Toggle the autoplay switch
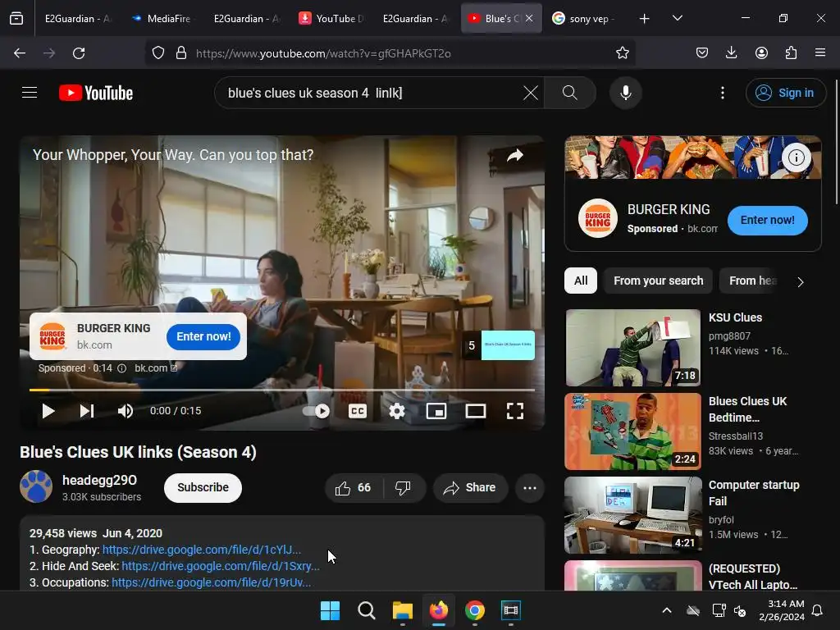840x630 pixels. pos(316,411)
